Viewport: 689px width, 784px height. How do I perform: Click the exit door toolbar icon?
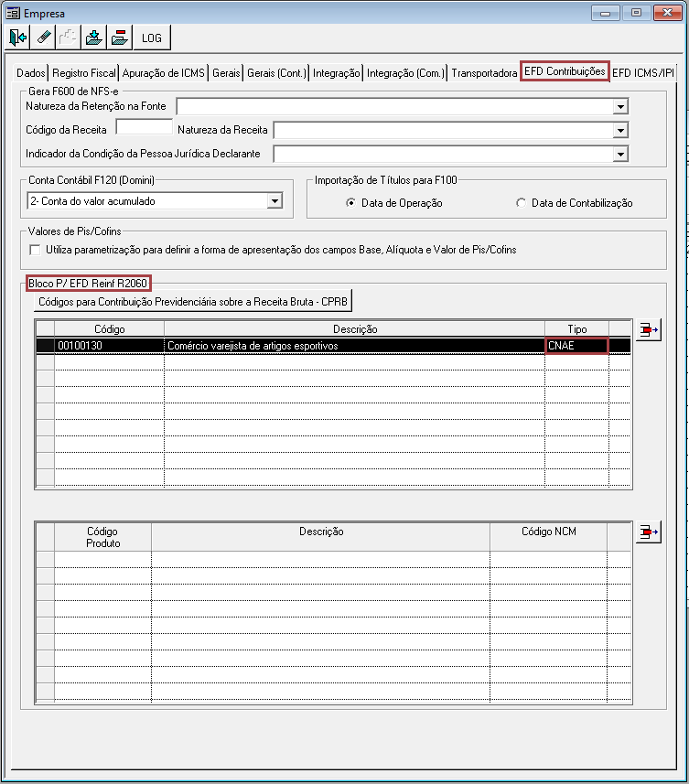coord(17,38)
